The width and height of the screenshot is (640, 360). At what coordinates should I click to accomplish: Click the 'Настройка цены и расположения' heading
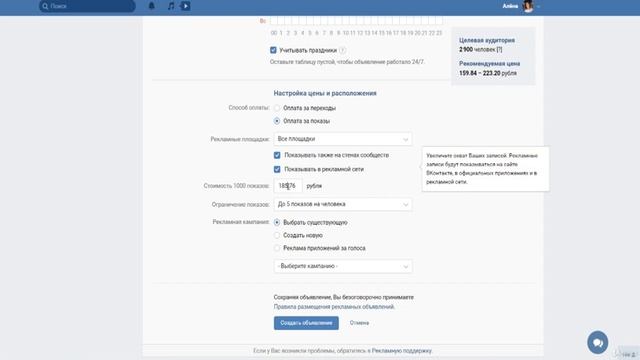click(325, 93)
